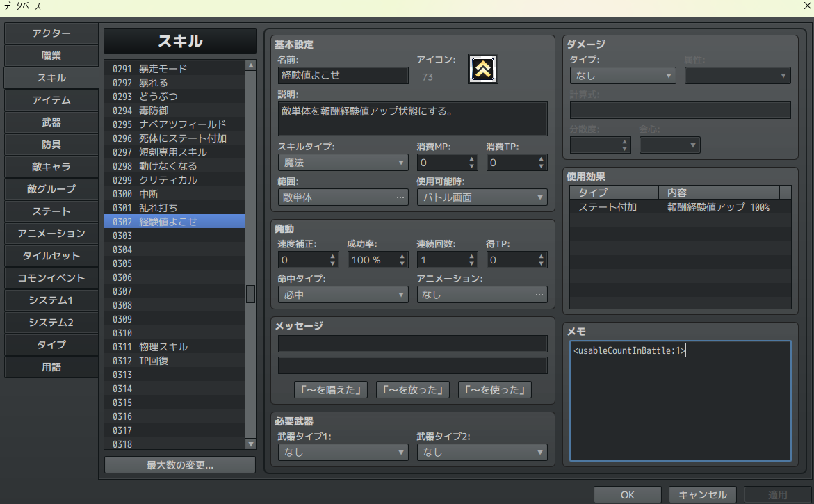This screenshot has height=504, width=814.
Task: Select skill 0312 TP回復
Action: (174, 361)
